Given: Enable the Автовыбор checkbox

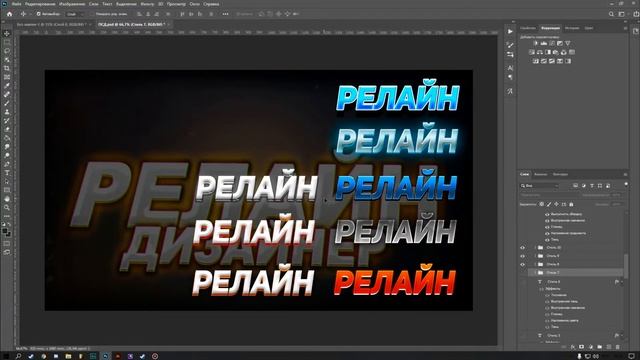Looking at the screenshot, I should (x=38, y=14).
